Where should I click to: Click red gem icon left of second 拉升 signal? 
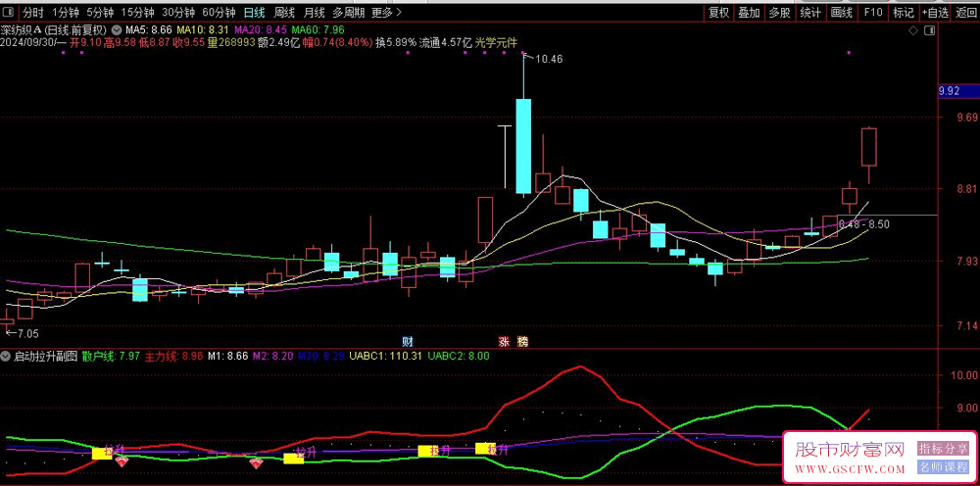[256, 463]
